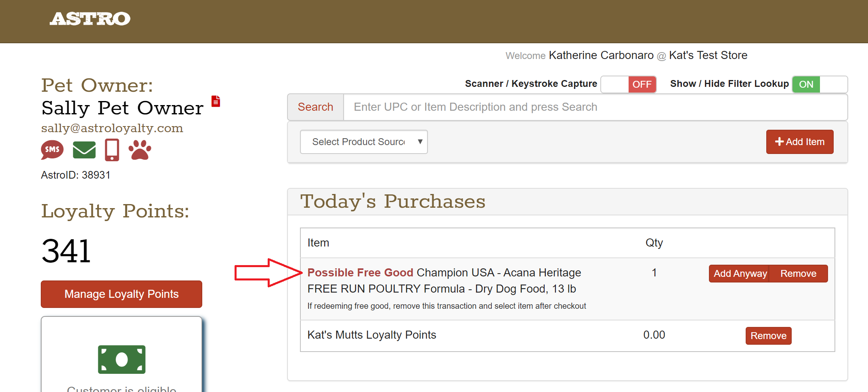Click the Possible Free Good label
The width and height of the screenshot is (868, 392).
360,273
